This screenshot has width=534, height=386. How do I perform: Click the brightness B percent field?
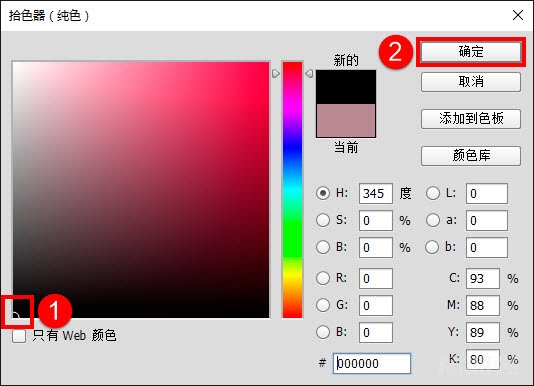(376, 247)
